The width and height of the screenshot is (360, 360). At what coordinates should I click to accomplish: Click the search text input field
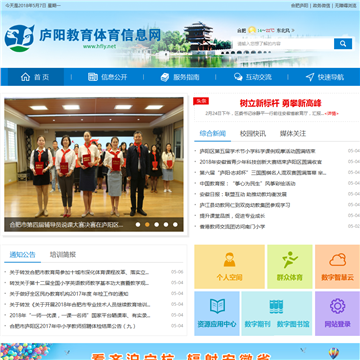pos(283,44)
